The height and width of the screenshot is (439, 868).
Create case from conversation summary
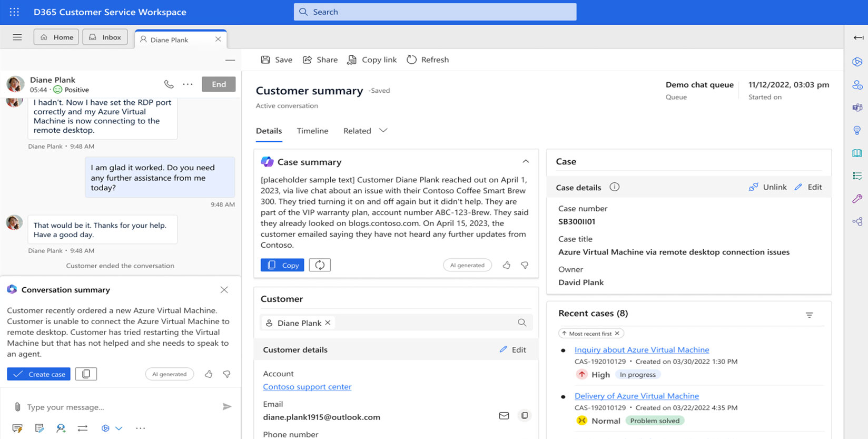(38, 374)
